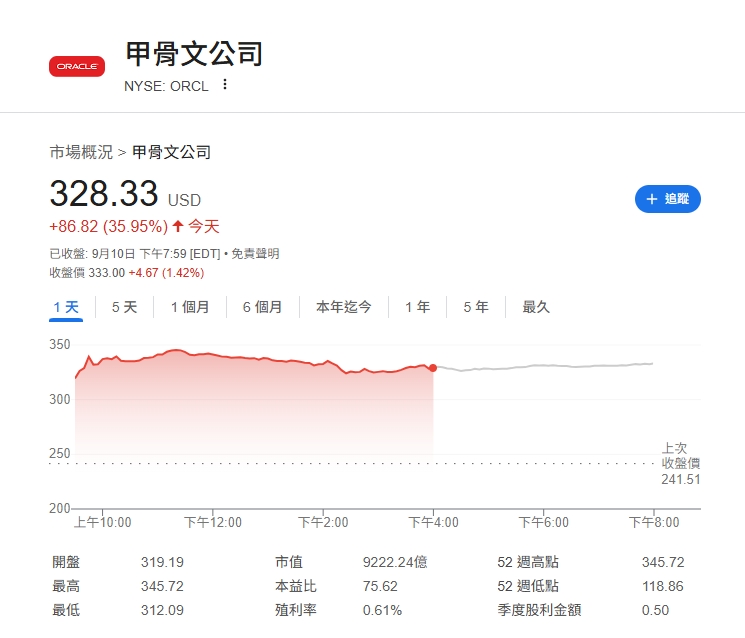Click the 52 週高點 label

coord(528,562)
